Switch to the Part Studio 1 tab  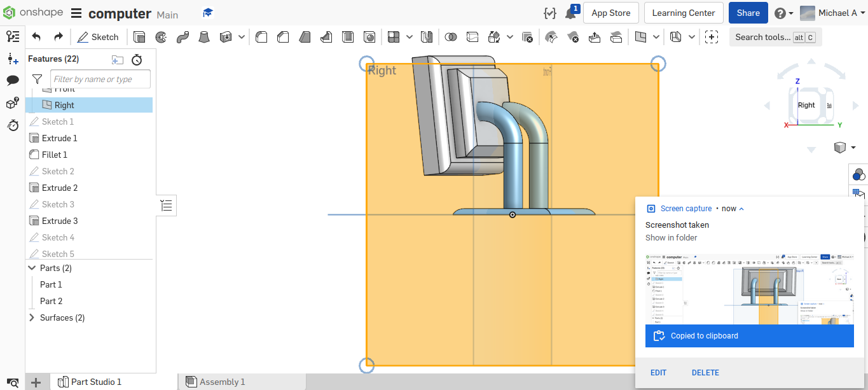pyautogui.click(x=89, y=382)
